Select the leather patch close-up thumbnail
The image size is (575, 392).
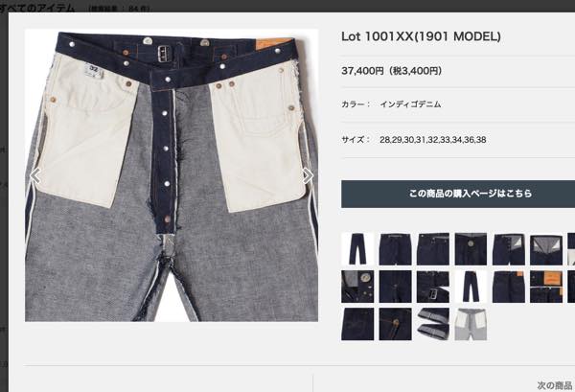[546, 287]
